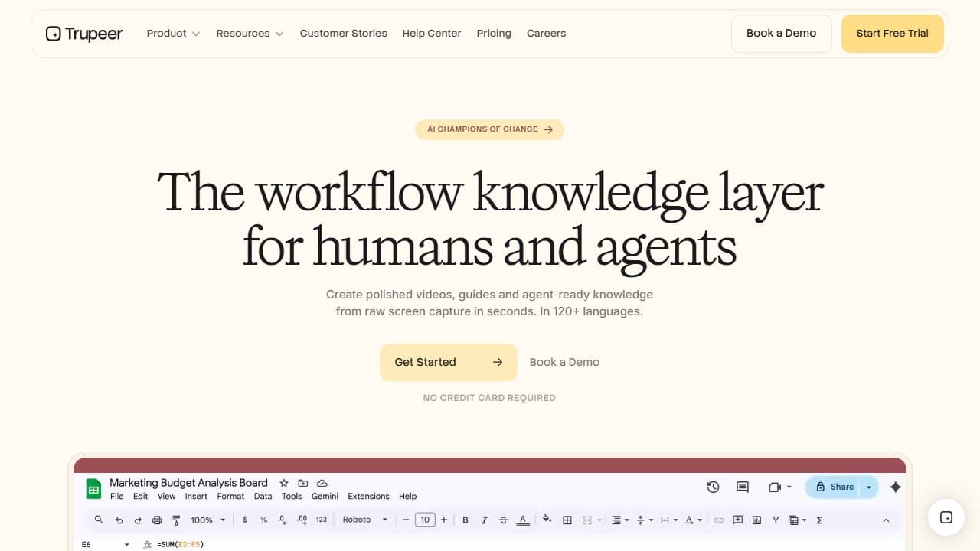
Task: Click the Google Sheets logo icon
Action: pyautogui.click(x=93, y=489)
